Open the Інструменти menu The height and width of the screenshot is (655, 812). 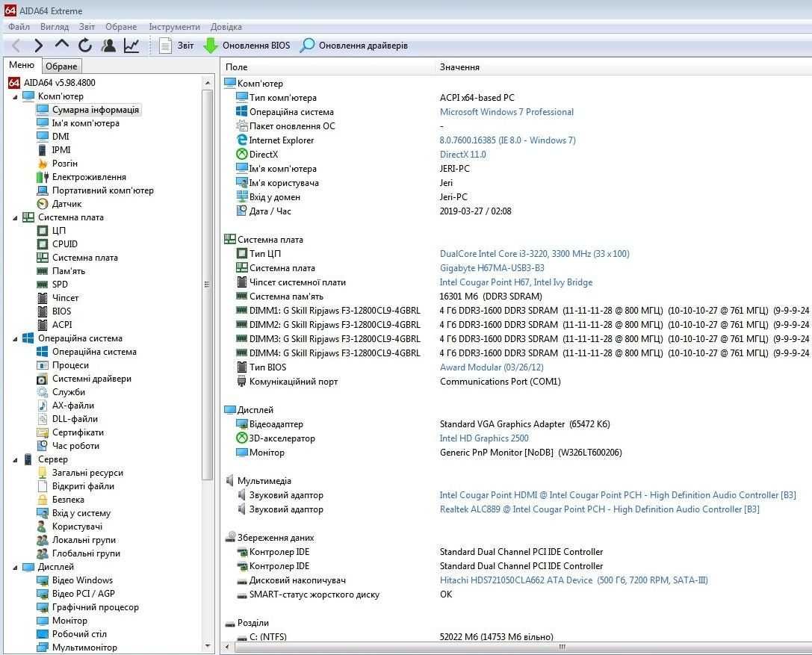(x=175, y=27)
